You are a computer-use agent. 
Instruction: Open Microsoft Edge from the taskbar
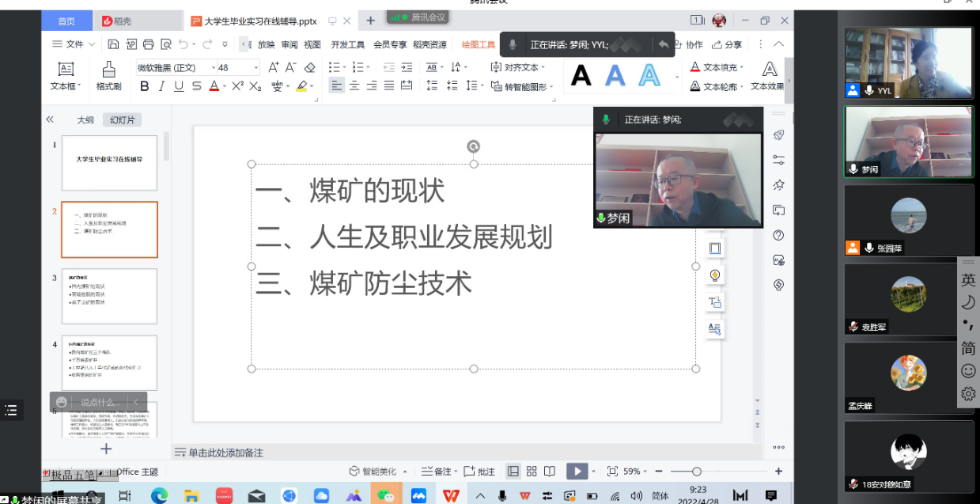160,495
